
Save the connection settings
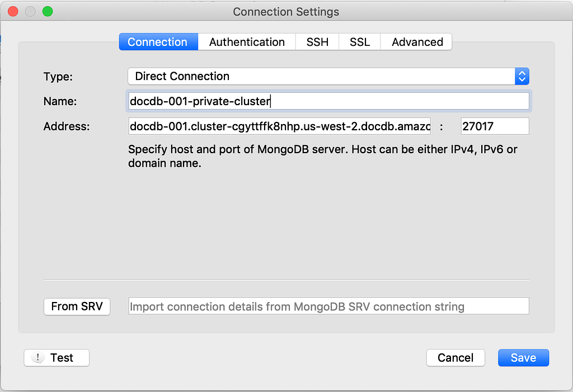(523, 358)
